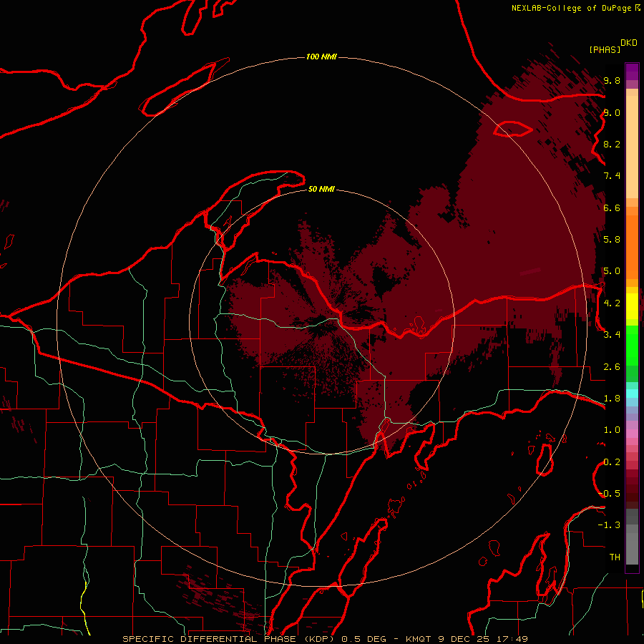Click the -0.5 scale value
The height and width of the screenshot is (644, 644).
pyautogui.click(x=609, y=493)
